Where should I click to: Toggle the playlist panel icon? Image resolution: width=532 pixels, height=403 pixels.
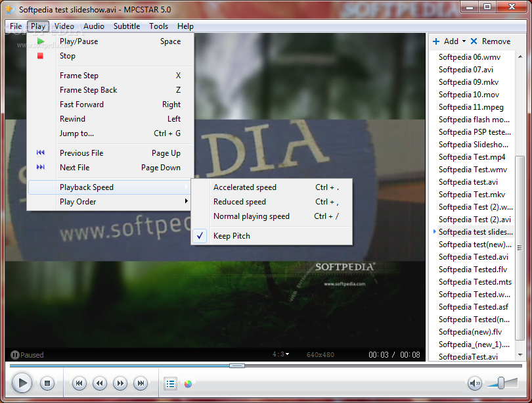pyautogui.click(x=170, y=384)
